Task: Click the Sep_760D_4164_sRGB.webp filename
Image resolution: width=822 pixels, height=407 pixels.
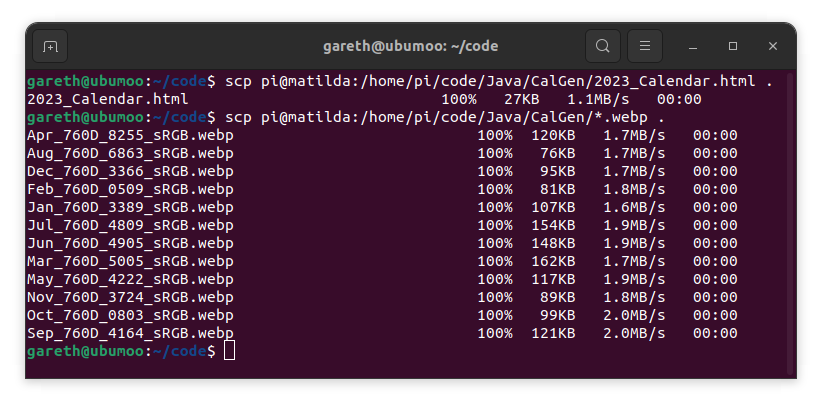Action: click(x=130, y=334)
